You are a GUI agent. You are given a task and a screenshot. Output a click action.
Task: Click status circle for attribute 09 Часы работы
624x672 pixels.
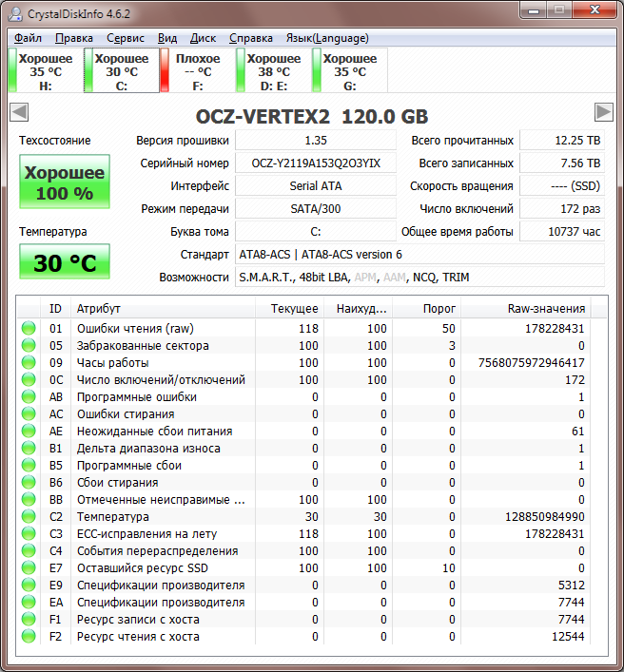(x=29, y=362)
